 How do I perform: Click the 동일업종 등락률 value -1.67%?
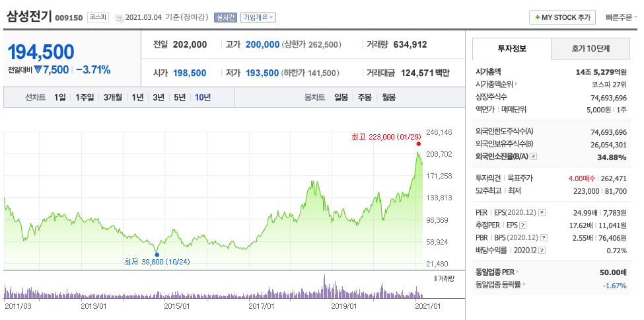tap(614, 286)
